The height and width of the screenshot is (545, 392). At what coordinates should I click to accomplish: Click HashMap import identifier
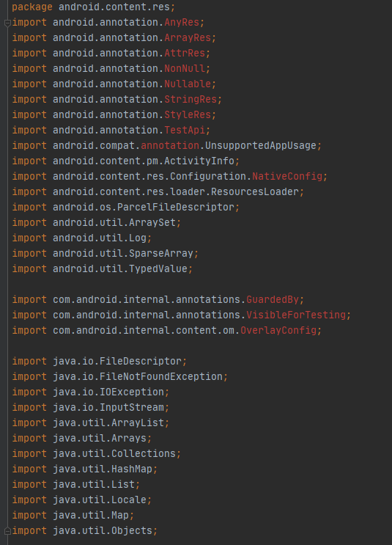click(x=132, y=469)
